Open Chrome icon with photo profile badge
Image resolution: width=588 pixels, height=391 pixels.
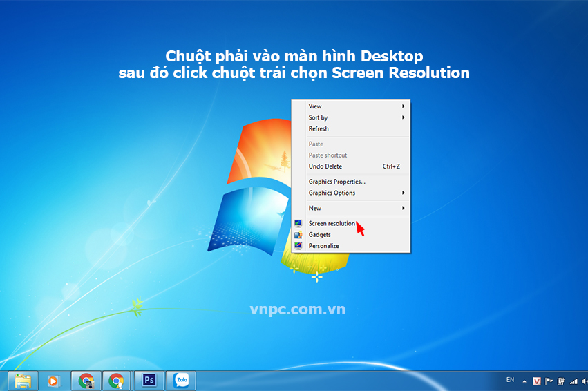tap(86, 381)
